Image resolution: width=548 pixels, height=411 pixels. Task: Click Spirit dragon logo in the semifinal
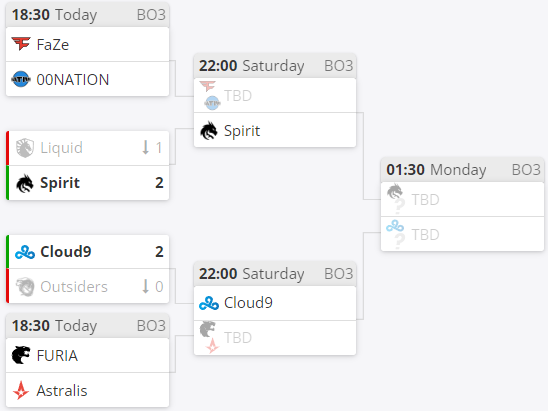209,130
